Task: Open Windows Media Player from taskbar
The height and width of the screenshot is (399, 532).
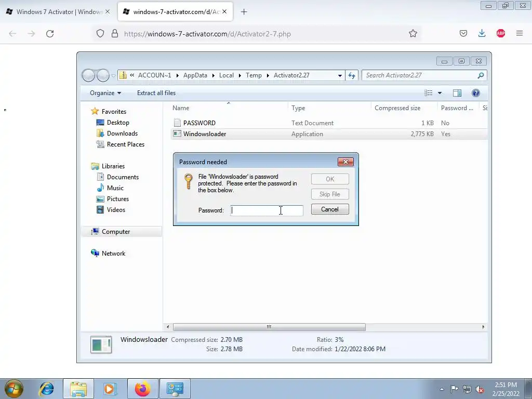Action: click(110, 389)
